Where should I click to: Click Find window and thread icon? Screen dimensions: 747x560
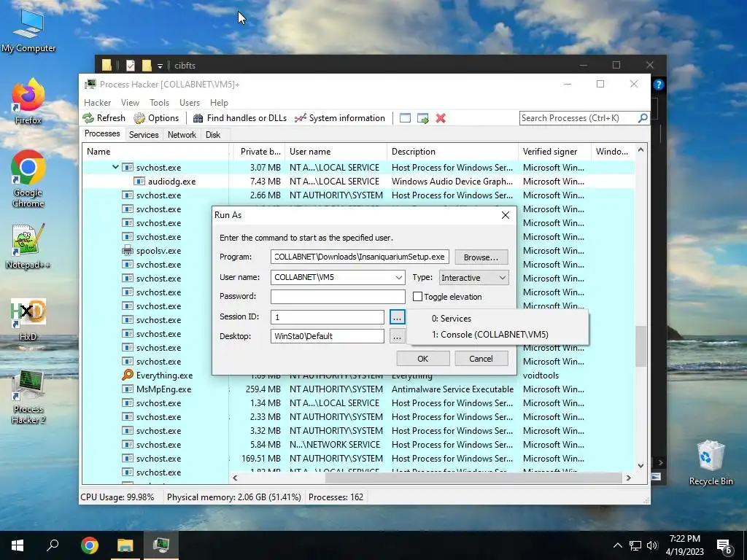point(422,118)
